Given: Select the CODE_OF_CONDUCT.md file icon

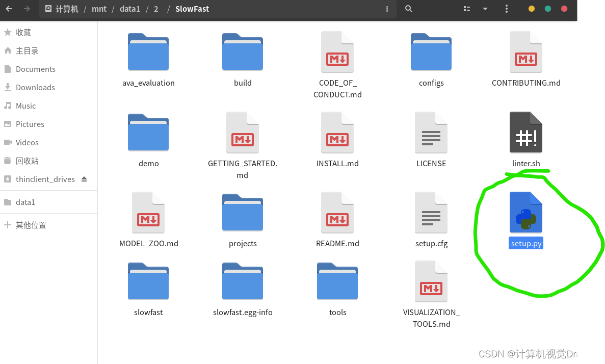Looking at the screenshot, I should click(337, 51).
